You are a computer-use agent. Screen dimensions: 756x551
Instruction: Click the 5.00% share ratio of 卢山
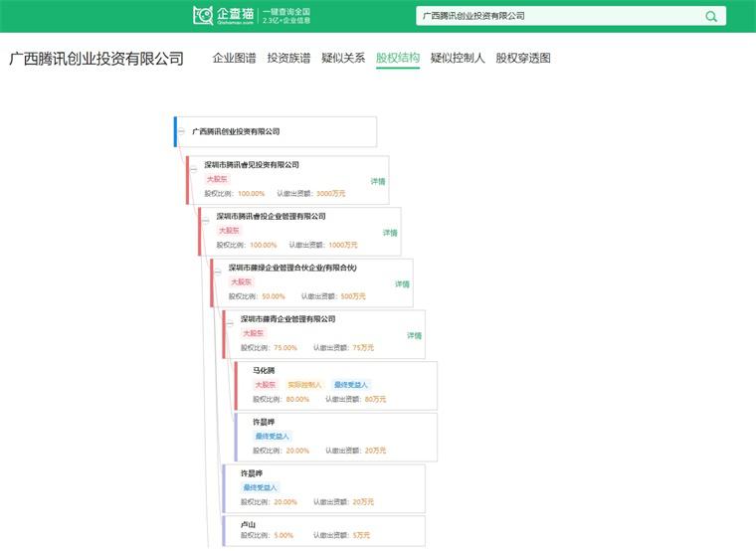[283, 535]
